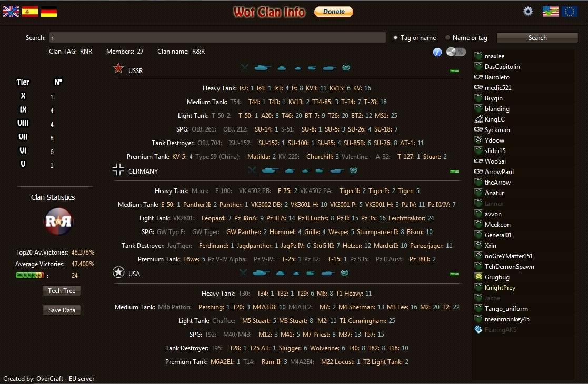Select member Bairoleto in list

[x=497, y=77]
